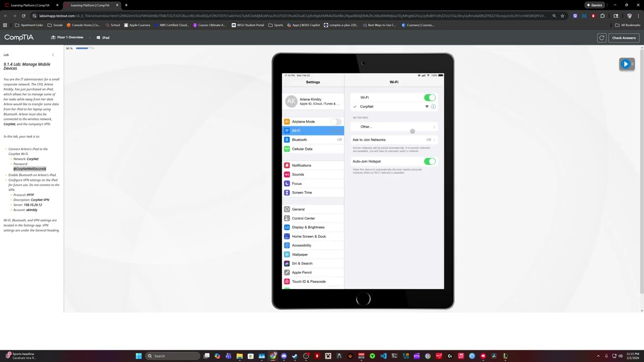Switch to the iPad tab
The image size is (644, 362).
click(x=103, y=38)
